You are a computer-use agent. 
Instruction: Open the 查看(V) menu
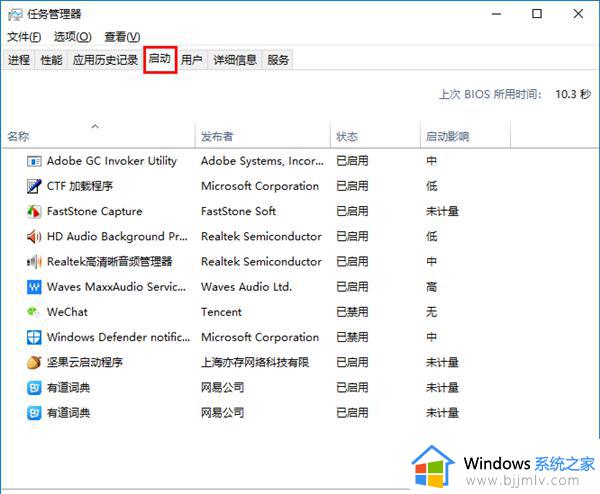pos(122,37)
